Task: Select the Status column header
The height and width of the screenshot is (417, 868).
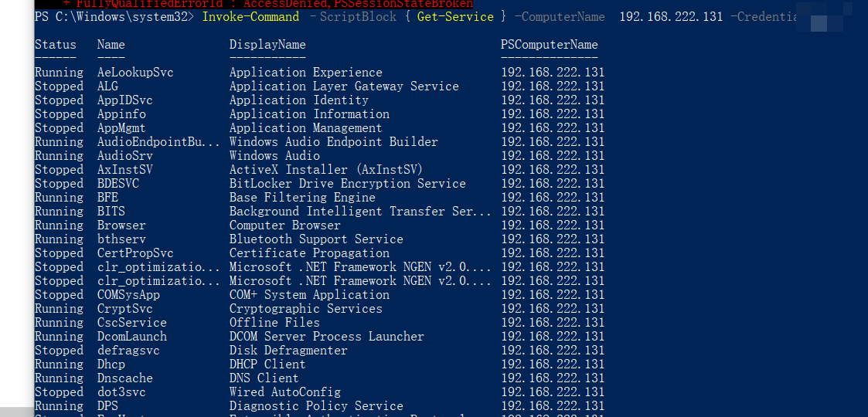Action: [x=56, y=45]
